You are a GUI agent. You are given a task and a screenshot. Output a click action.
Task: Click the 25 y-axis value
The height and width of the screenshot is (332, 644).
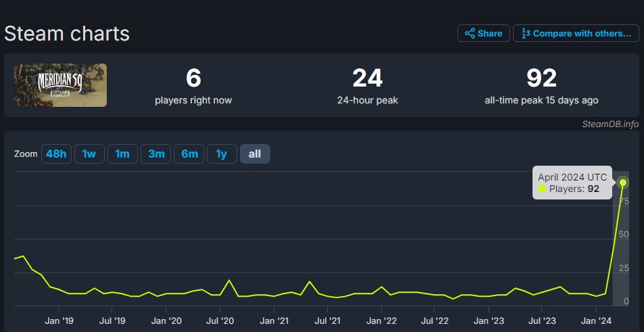click(624, 268)
